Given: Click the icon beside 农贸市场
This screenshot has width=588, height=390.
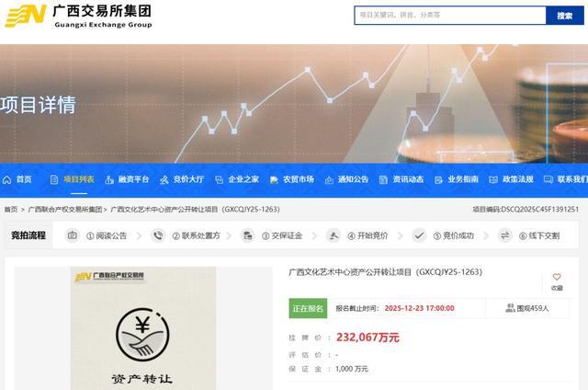Looking at the screenshot, I should click(x=274, y=180).
